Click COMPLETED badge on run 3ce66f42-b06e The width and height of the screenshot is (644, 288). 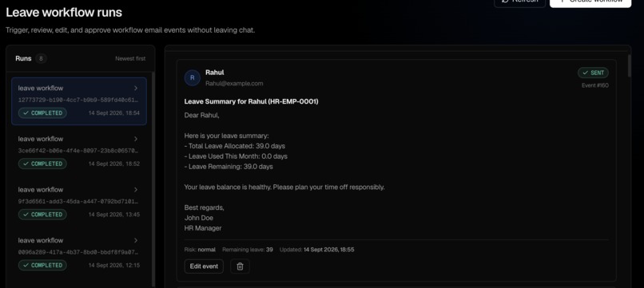point(42,164)
